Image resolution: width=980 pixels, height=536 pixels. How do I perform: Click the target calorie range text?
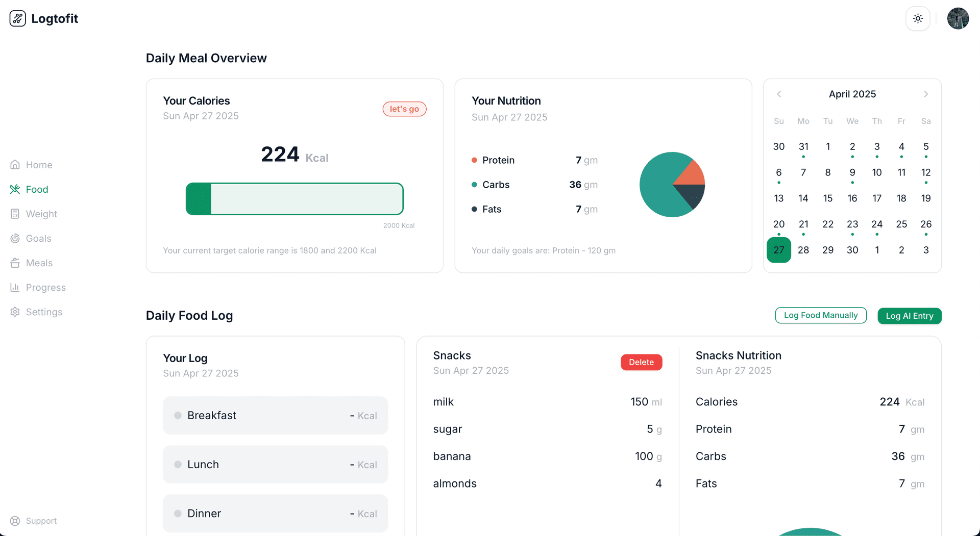[269, 250]
